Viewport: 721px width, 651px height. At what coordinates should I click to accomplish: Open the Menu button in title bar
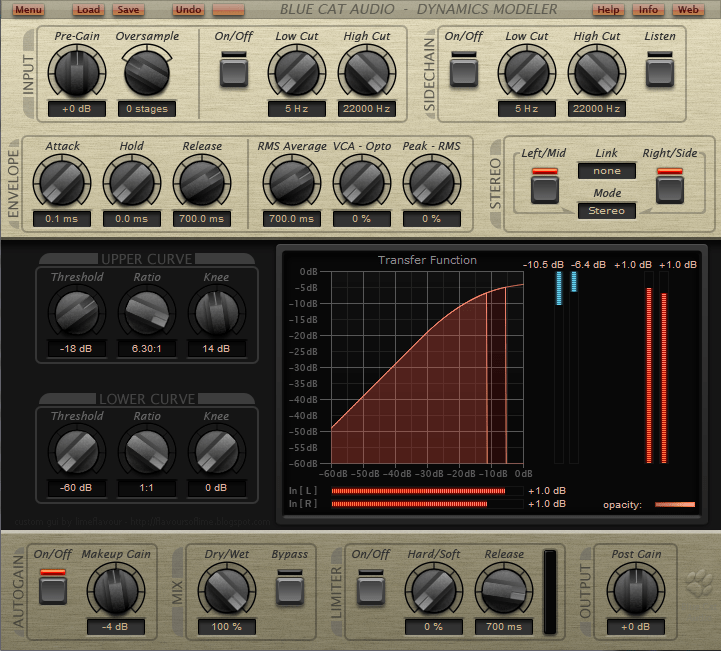pos(29,10)
